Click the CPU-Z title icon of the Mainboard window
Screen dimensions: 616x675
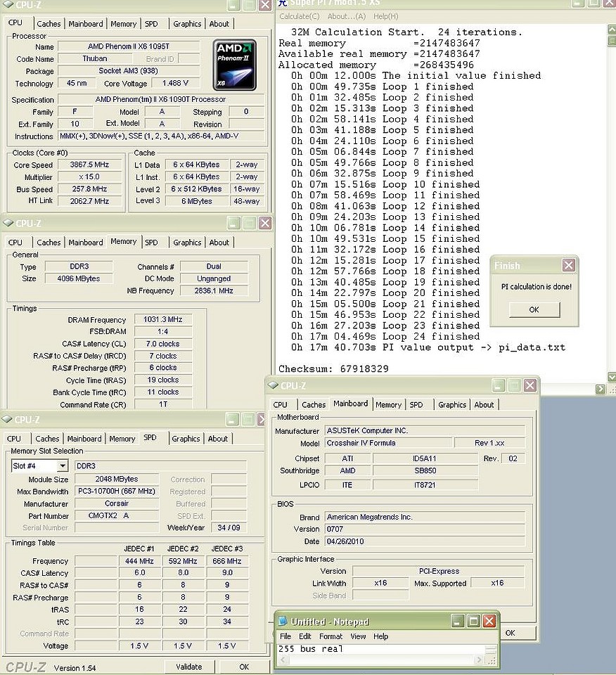click(x=273, y=385)
